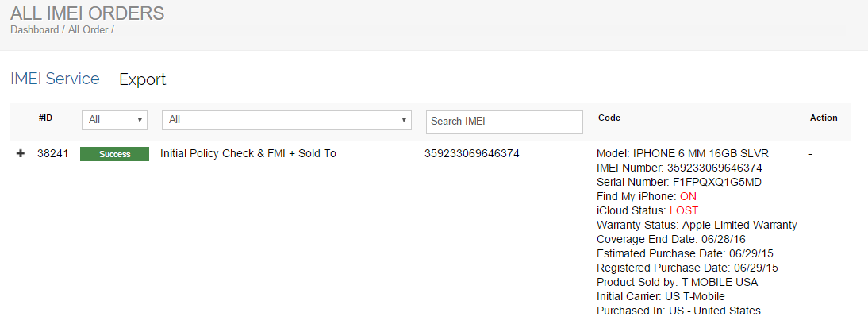The height and width of the screenshot is (324, 868).
Task: Click the Model IPHONE 6 line
Action: pos(682,153)
